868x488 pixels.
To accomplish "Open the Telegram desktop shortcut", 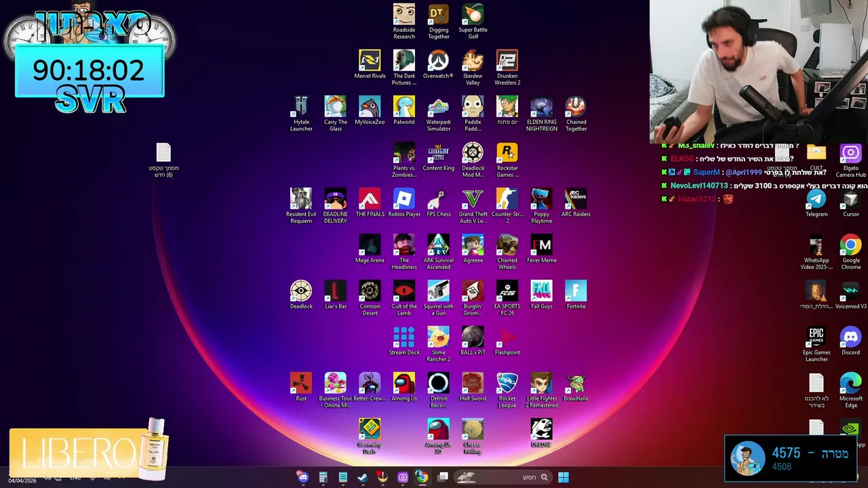I will point(816,203).
